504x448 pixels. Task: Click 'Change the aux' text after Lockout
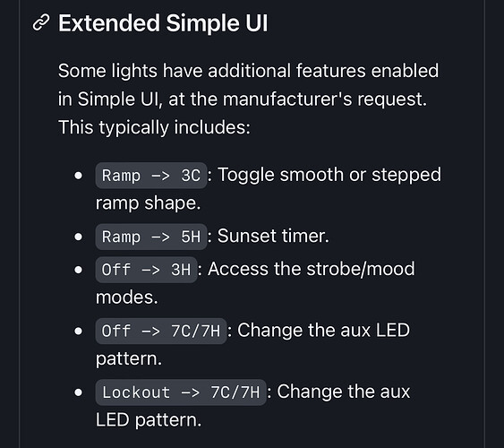point(343,392)
